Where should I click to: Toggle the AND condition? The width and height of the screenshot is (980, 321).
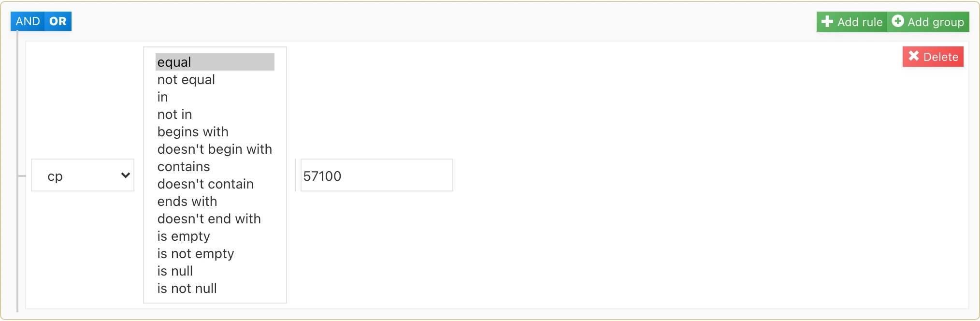(28, 21)
